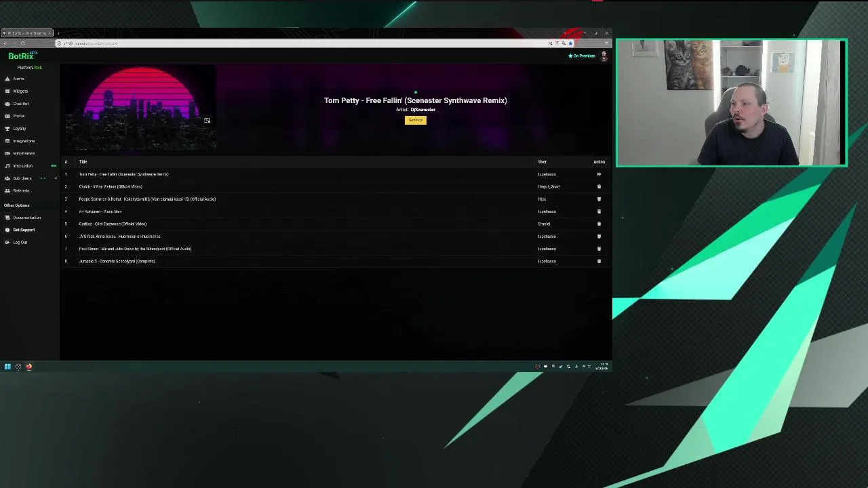Select Clutch - X-Ray Visions title

(111, 186)
